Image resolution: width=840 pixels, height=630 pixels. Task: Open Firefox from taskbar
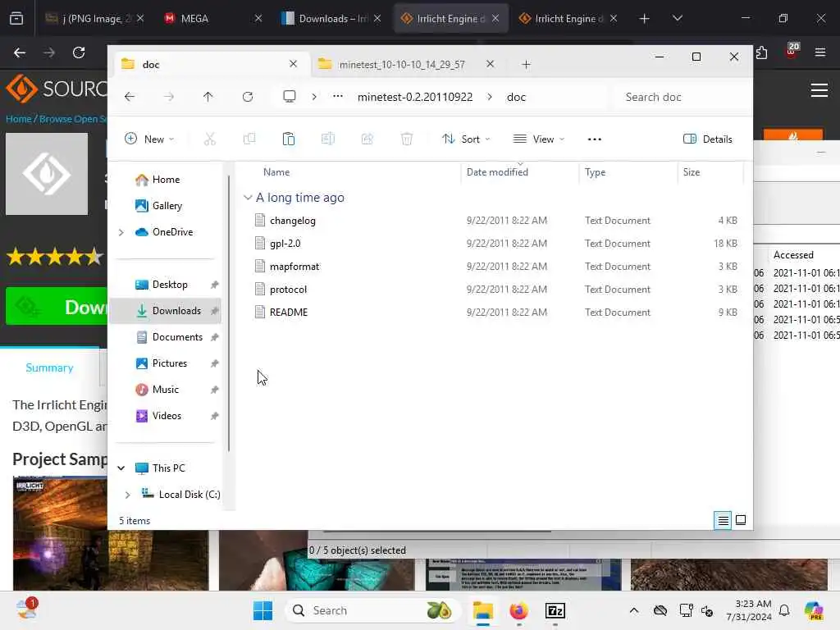pyautogui.click(x=518, y=610)
